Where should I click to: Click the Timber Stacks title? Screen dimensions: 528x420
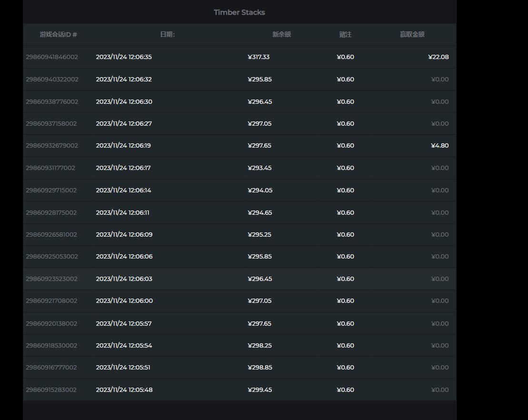pos(239,12)
